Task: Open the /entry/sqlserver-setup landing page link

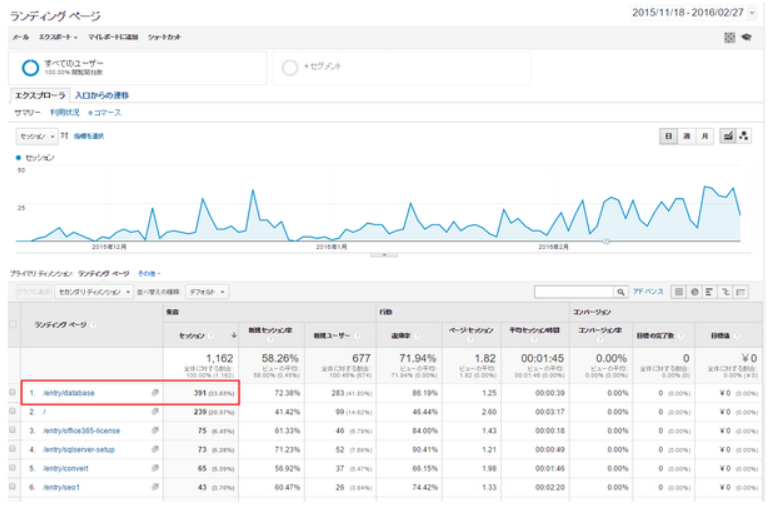Action: pyautogui.click(x=78, y=450)
